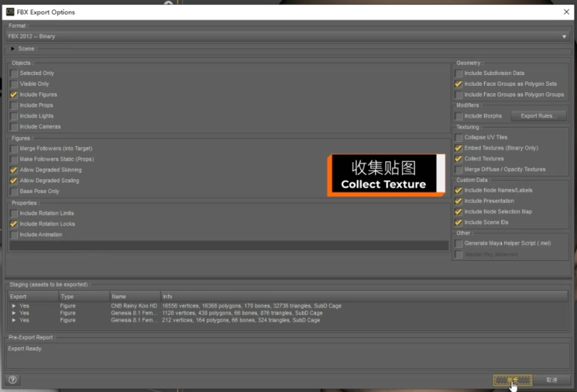This screenshot has height=392, width=577.
Task: Expand the Scene section triangle
Action: coord(13,49)
